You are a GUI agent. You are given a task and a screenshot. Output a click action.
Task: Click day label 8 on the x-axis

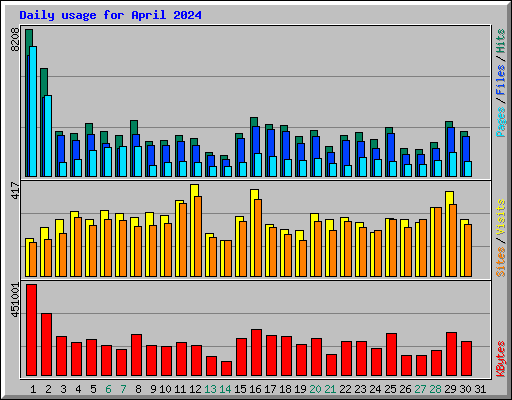[138, 389]
